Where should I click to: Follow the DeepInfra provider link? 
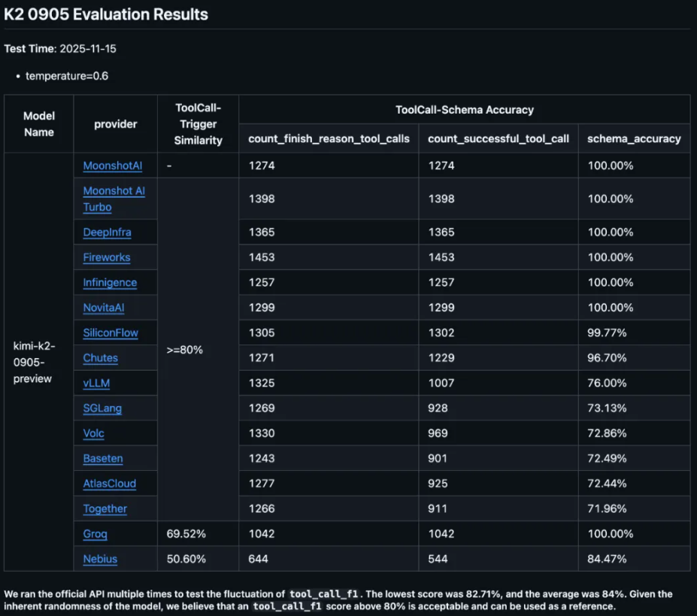107,232
